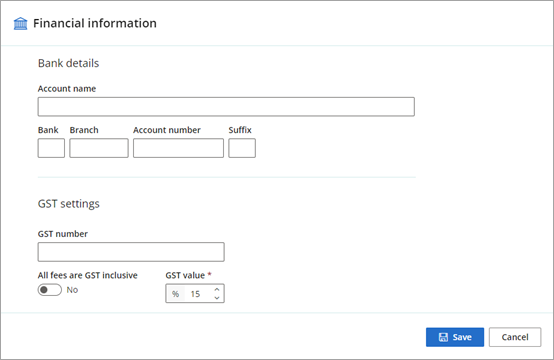
Task: Click the Bank code input box
Action: click(51, 148)
